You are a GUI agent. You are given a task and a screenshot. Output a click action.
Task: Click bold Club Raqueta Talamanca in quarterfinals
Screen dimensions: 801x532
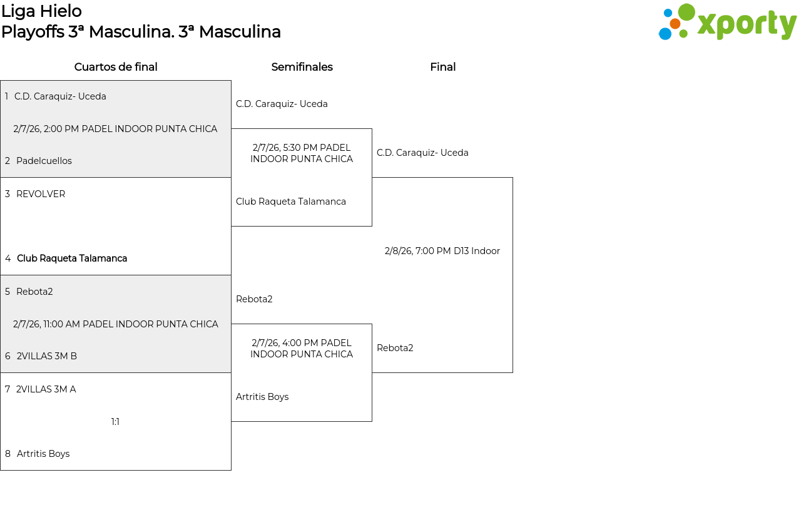(72, 258)
